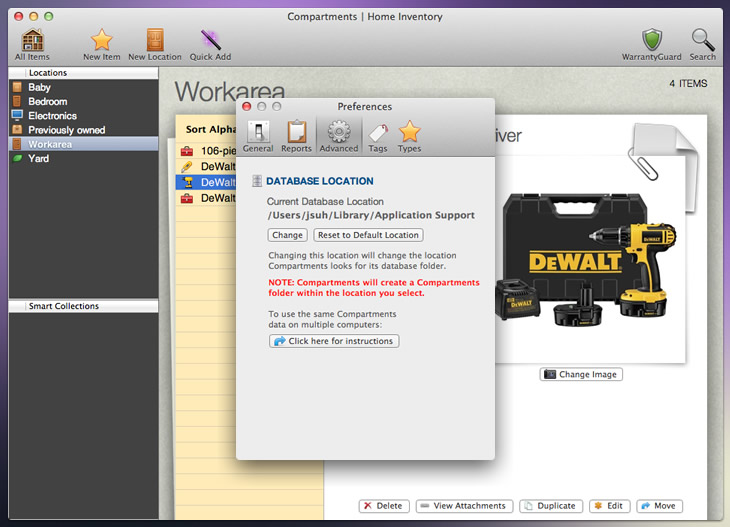Select DeWalt item with pencil icon
The height and width of the screenshot is (527, 730).
(x=206, y=166)
